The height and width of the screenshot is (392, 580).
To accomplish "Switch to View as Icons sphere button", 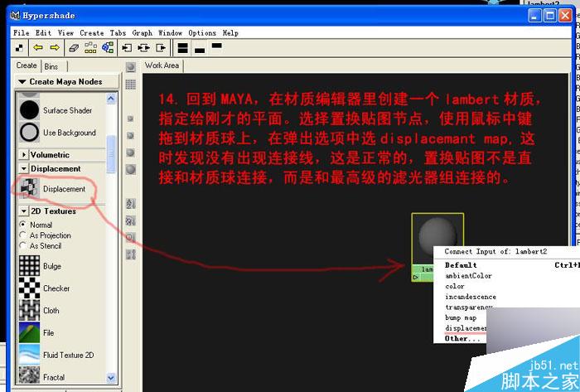I will pyautogui.click(x=131, y=67).
